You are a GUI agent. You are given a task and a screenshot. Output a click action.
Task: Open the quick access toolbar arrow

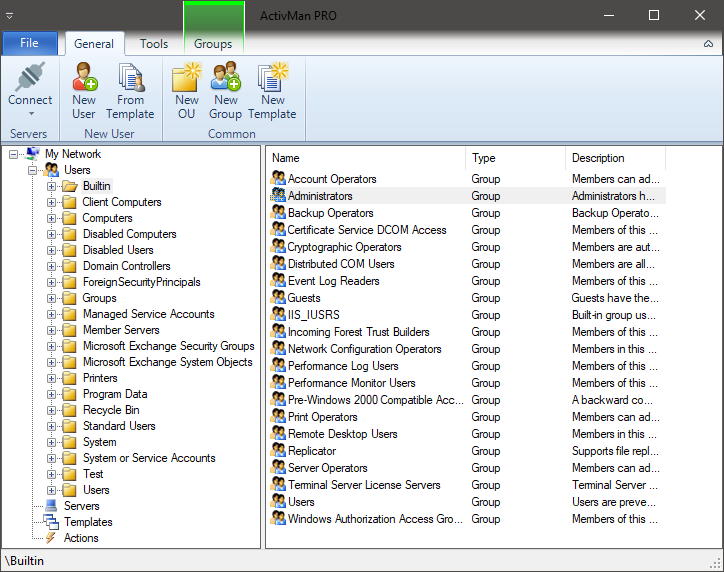(x=9, y=16)
